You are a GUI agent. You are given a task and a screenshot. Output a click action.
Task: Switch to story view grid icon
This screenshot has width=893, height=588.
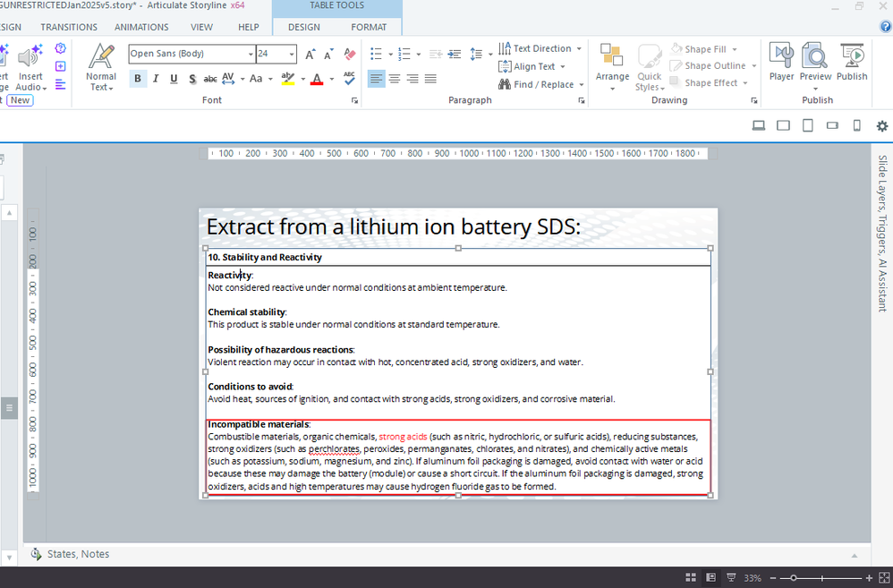point(690,577)
